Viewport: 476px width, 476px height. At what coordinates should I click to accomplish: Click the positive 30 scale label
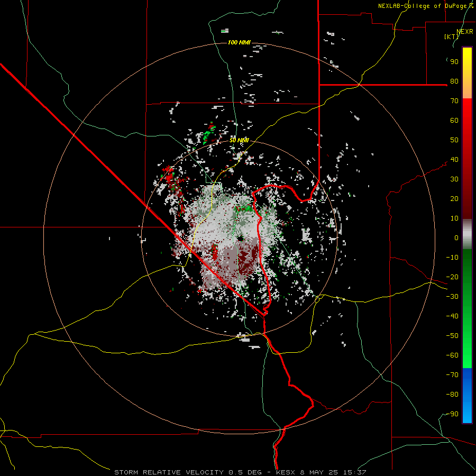pyautogui.click(x=454, y=179)
